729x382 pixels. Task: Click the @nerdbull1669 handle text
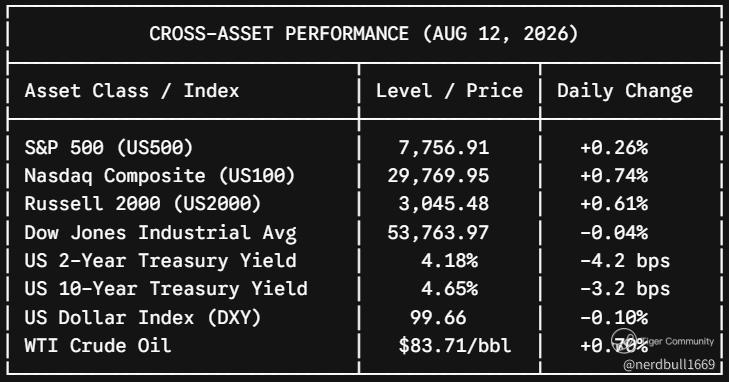668,364
